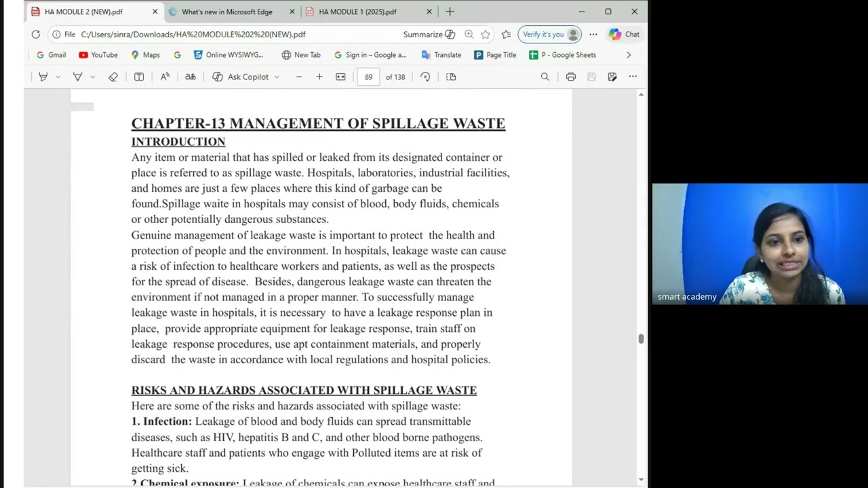Screen dimensions: 868x488
Task: Click the INTRODUCTION subheading
Action: click(178, 142)
